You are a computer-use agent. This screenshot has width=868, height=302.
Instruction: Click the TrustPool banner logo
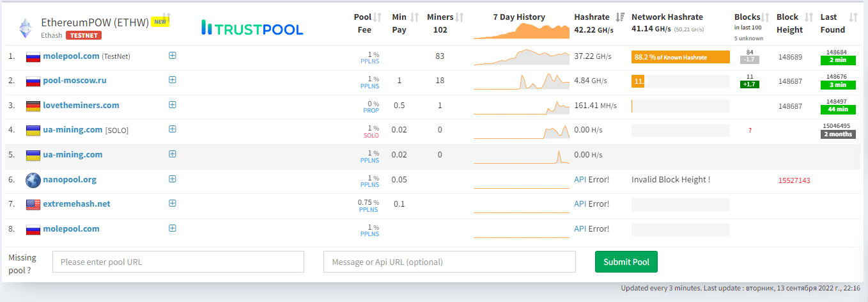pos(252,28)
